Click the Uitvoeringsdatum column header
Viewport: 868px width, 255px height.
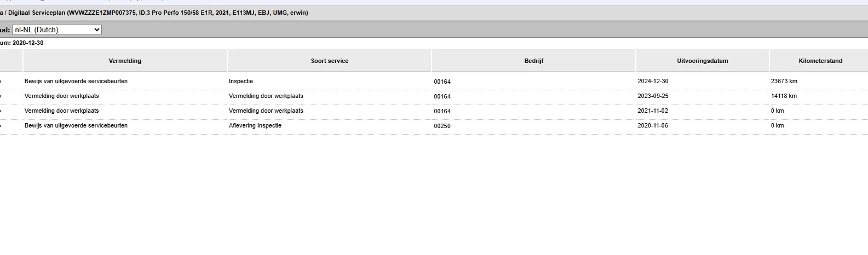[702, 61]
